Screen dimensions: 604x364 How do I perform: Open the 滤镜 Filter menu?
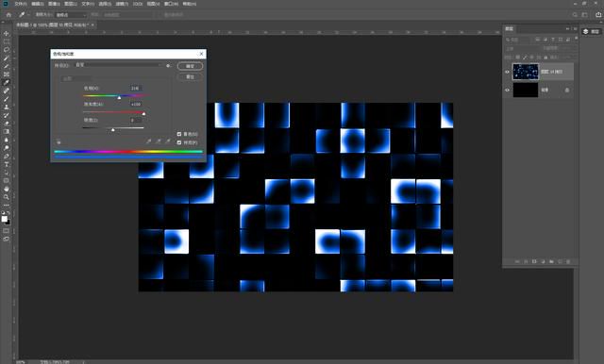click(122, 4)
